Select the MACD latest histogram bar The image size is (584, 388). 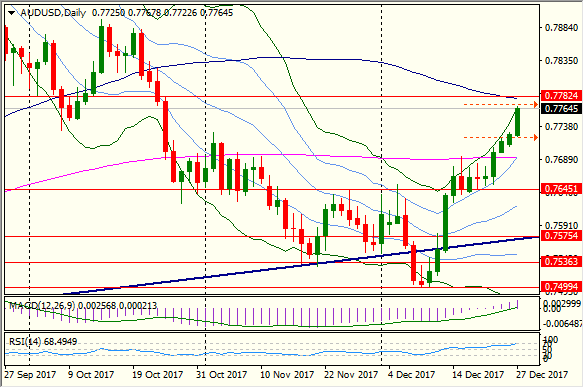(518, 304)
